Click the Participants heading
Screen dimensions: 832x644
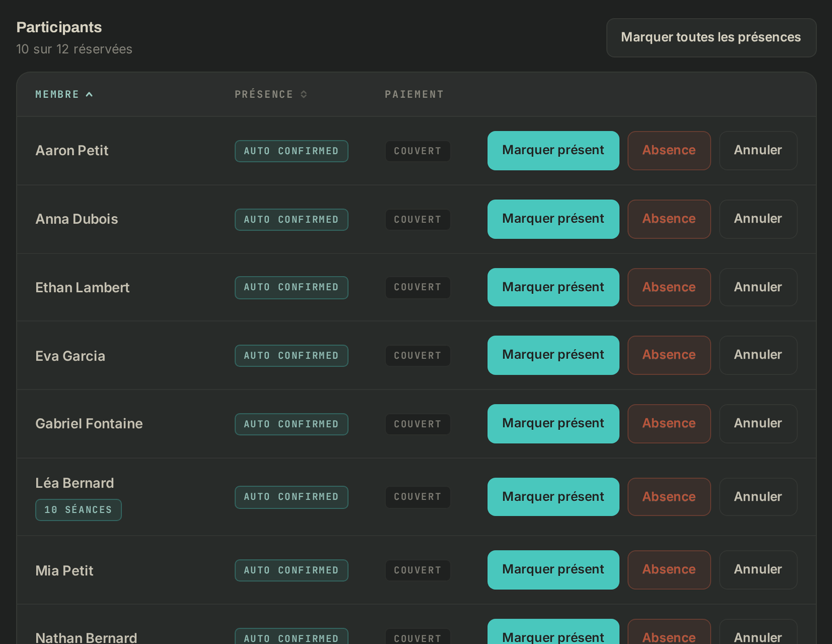click(x=59, y=27)
